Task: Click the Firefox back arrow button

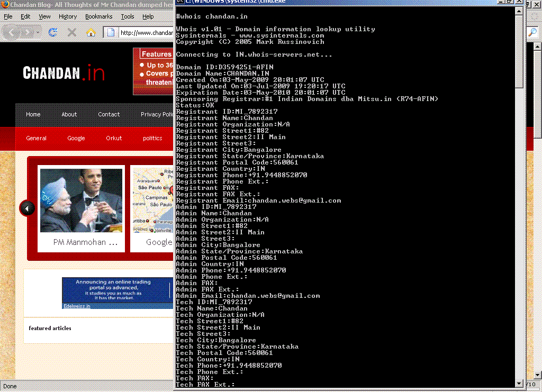Action: (x=11, y=33)
